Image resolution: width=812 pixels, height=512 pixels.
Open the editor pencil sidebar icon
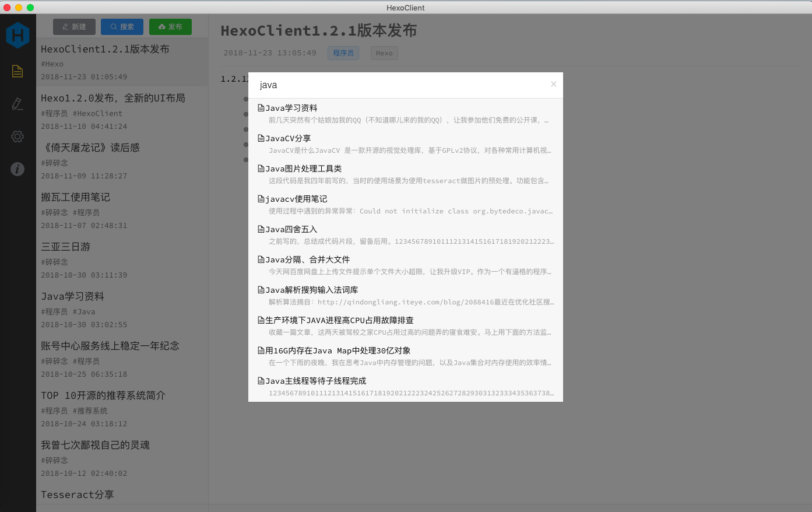(17, 104)
